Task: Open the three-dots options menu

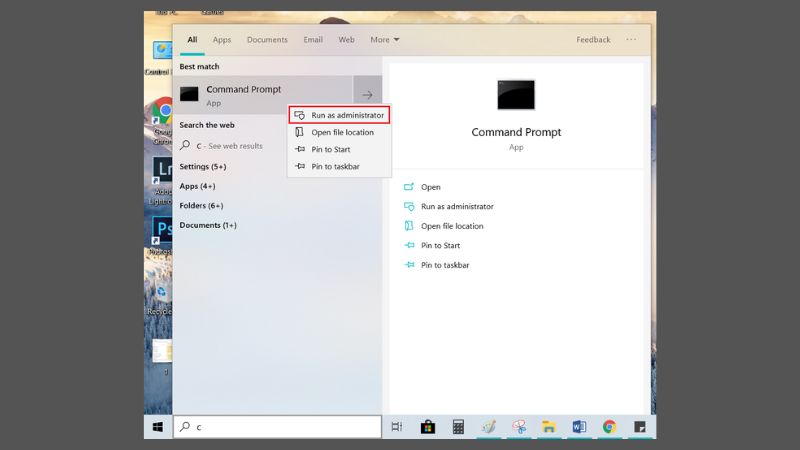Action: click(x=631, y=40)
